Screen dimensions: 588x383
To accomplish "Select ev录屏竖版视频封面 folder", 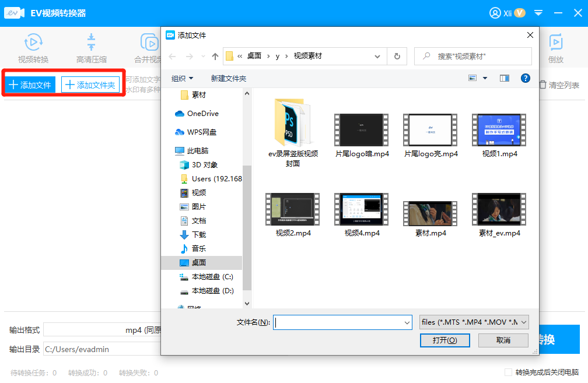I will pos(293,132).
